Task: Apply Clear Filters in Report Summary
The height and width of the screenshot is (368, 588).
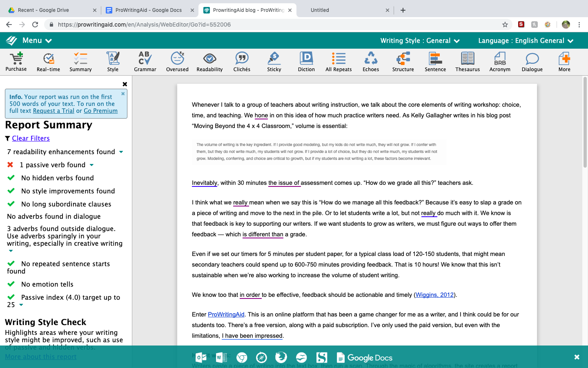Action: (x=31, y=138)
